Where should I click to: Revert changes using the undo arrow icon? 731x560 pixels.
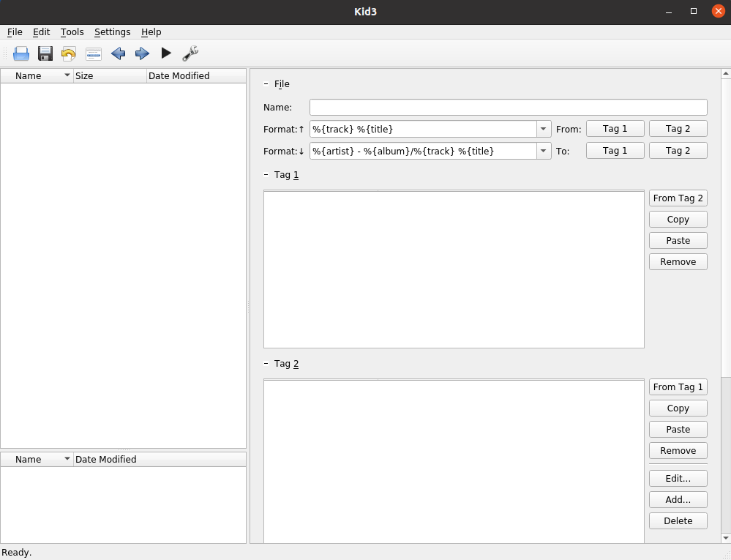tap(68, 53)
